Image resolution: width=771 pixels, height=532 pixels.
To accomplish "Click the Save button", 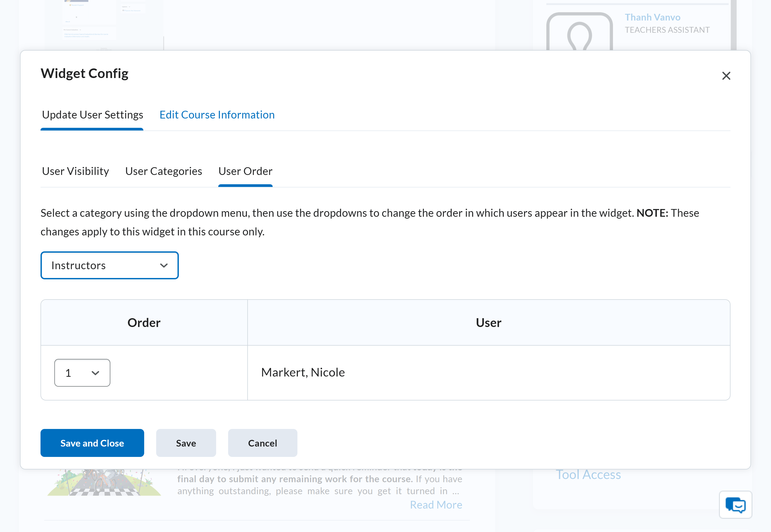I will [x=186, y=443].
